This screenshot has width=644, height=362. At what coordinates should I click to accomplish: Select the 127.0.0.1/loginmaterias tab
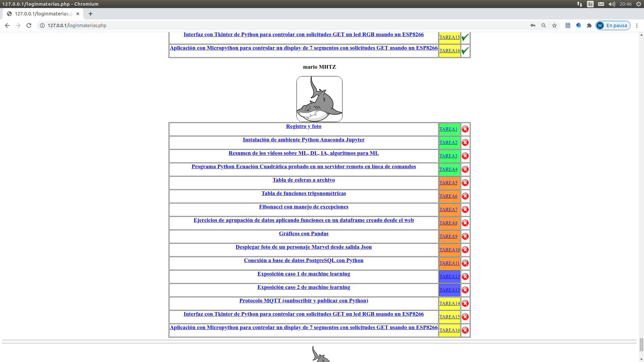[x=43, y=14]
